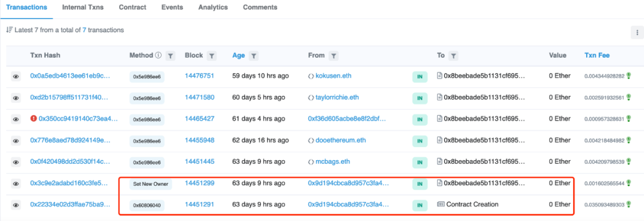Screen dimensions: 644x221
Task: Open the Method column filter
Action: point(171,56)
